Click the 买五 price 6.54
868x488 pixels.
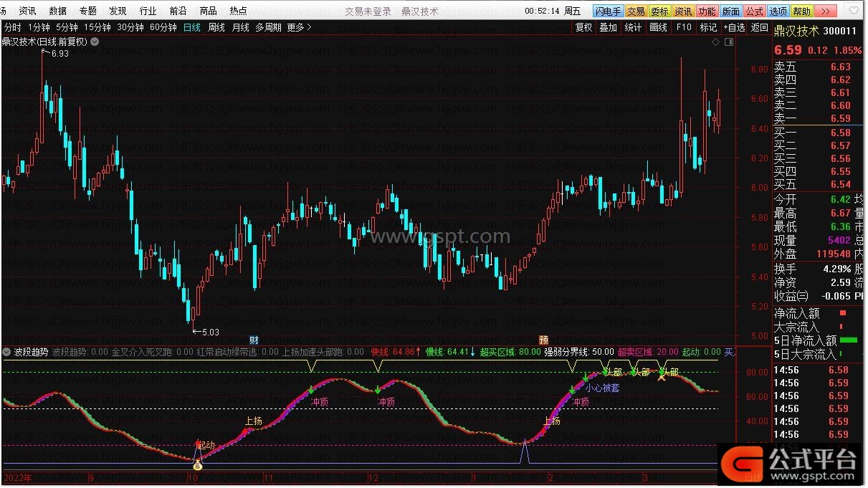click(840, 184)
